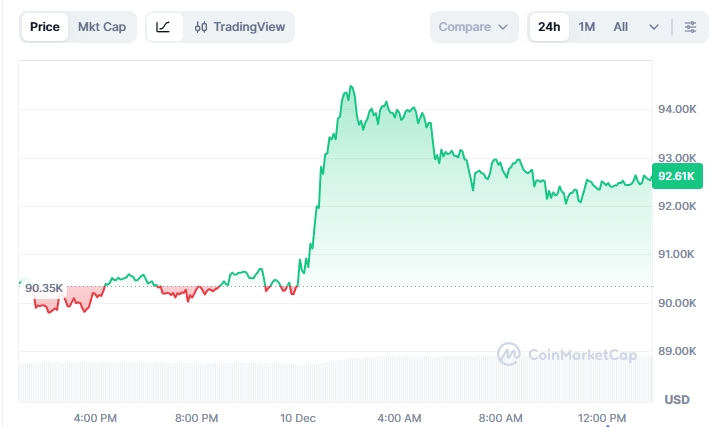The image size is (723, 427).
Task: Select the 24h time range
Action: pos(549,27)
